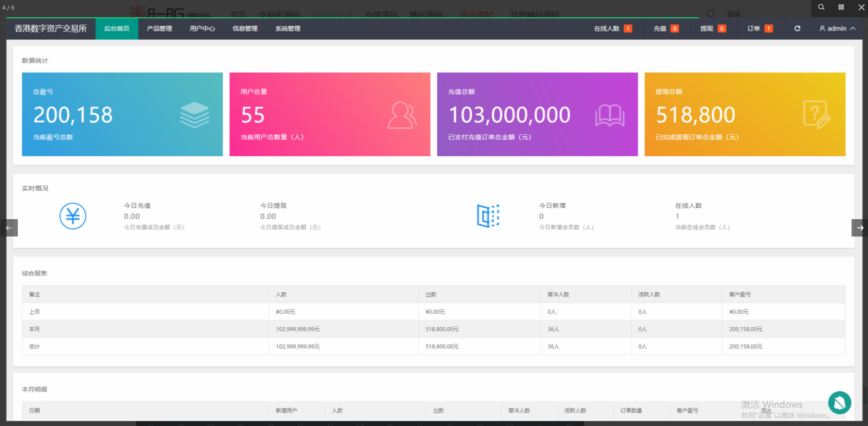The width and height of the screenshot is (868, 426).
Task: Click the open book icon on 充值总额 card
Action: coord(610,115)
